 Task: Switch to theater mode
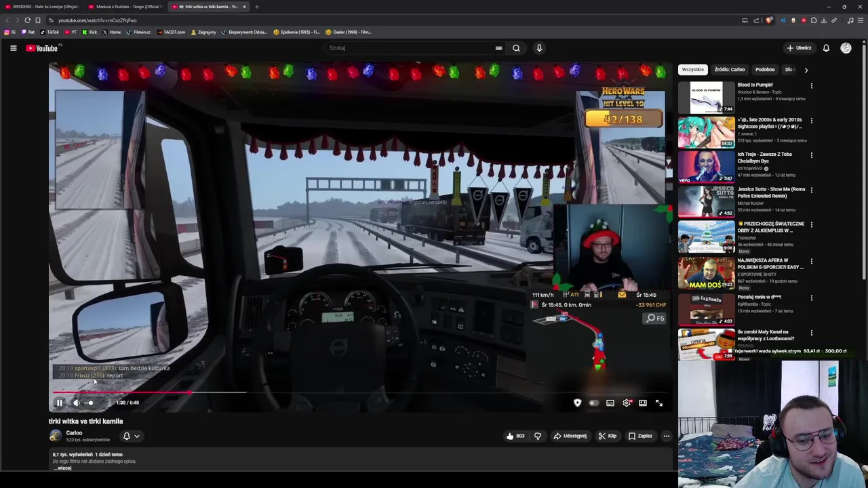643,403
